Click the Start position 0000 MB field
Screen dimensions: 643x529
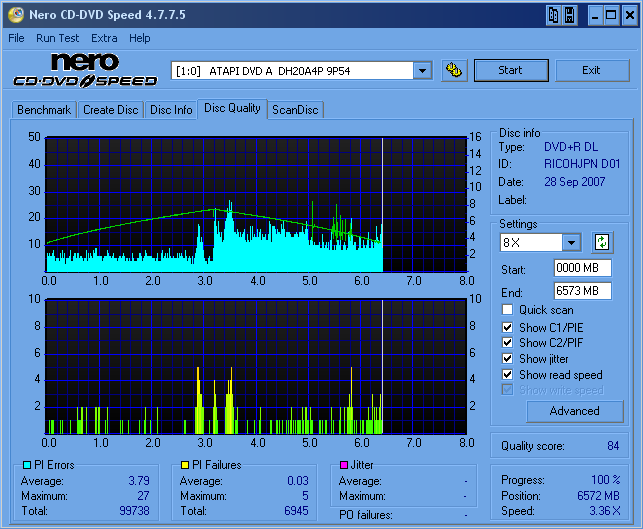click(582, 268)
